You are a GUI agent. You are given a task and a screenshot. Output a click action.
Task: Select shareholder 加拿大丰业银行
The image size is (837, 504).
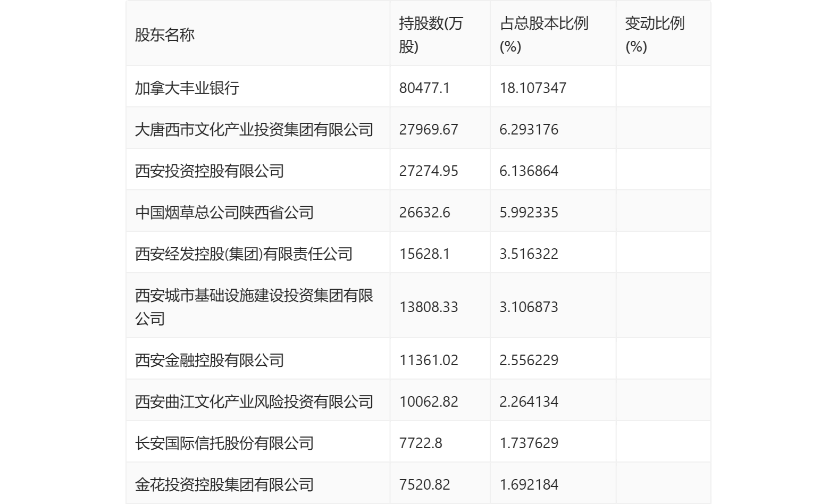(187, 88)
